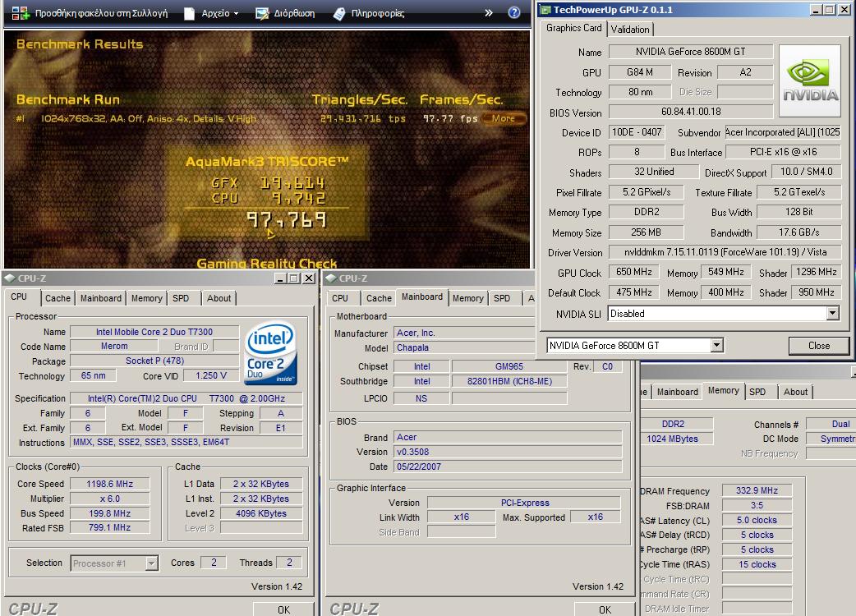Click the BIOS date 05/22/2007 value
The image size is (856, 616).
(x=508, y=467)
